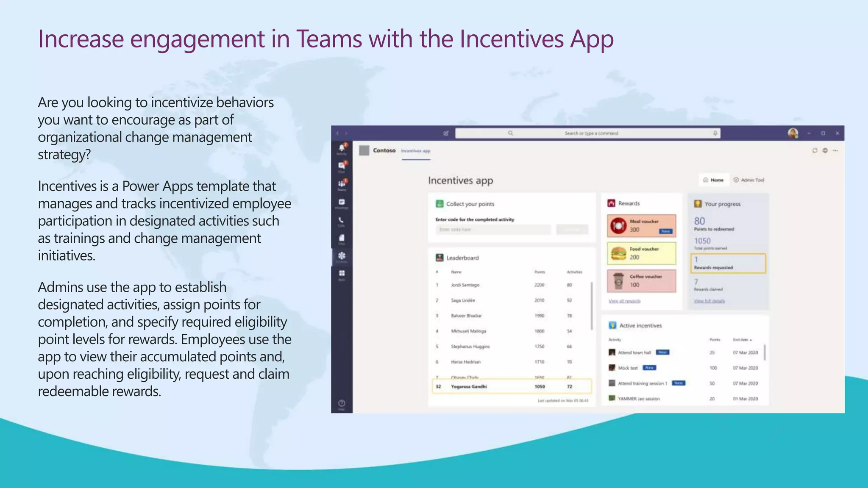Open Activity in the Teams sidebar

coord(342,149)
